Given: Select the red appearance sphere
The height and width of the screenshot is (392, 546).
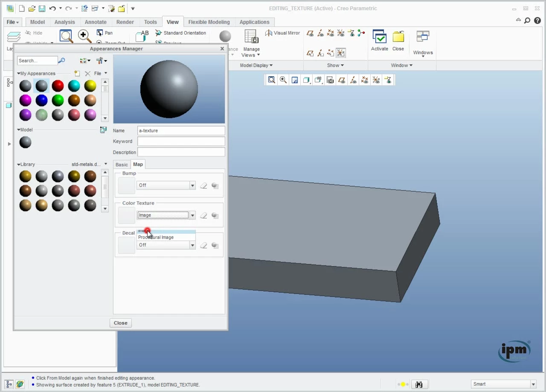Looking at the screenshot, I should [58, 86].
